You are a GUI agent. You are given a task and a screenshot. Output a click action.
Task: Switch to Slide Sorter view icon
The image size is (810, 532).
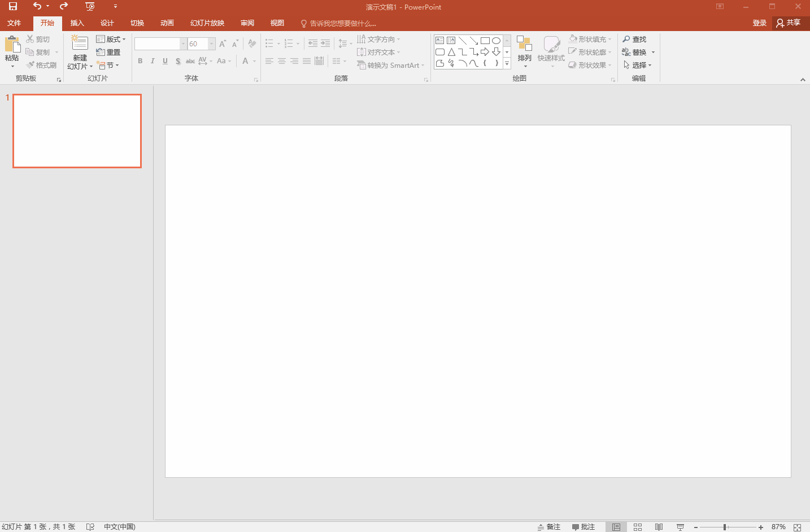point(638,527)
